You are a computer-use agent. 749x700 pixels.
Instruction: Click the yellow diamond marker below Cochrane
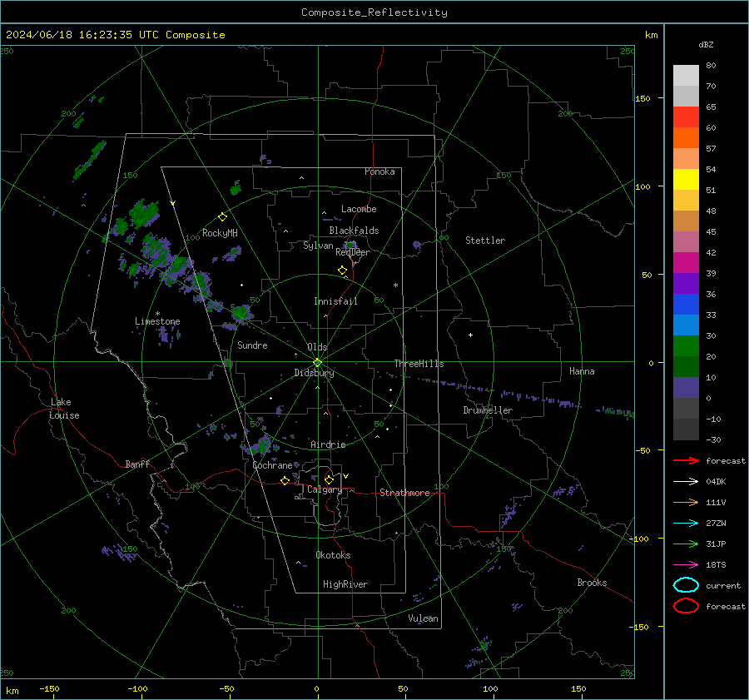point(285,480)
